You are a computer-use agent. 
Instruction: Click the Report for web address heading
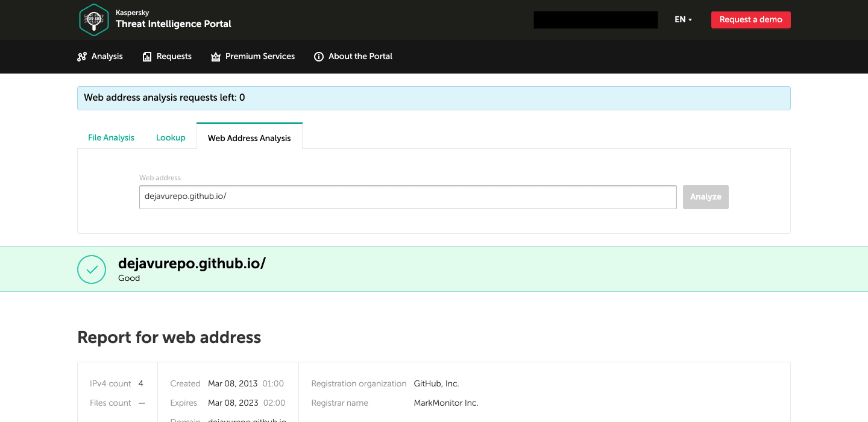(x=169, y=337)
